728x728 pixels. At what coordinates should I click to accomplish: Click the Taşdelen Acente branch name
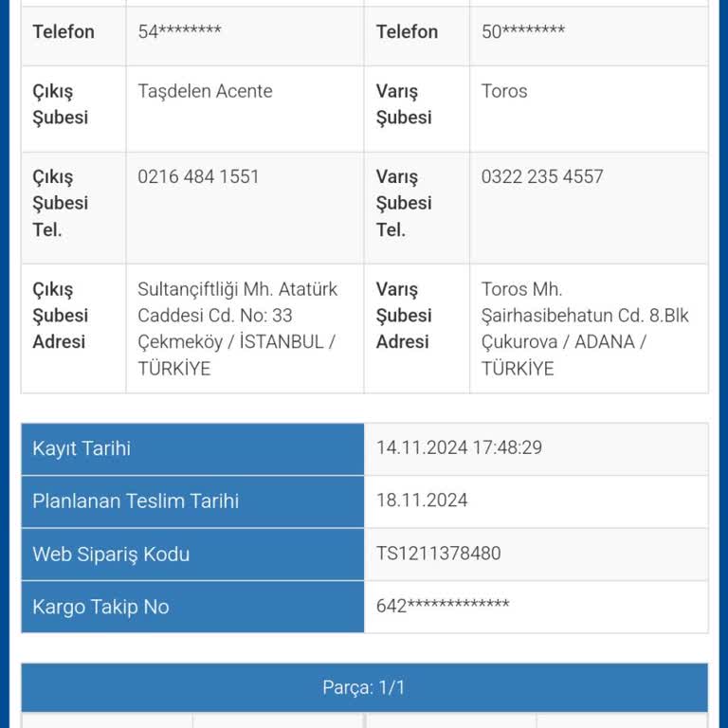pos(205,91)
